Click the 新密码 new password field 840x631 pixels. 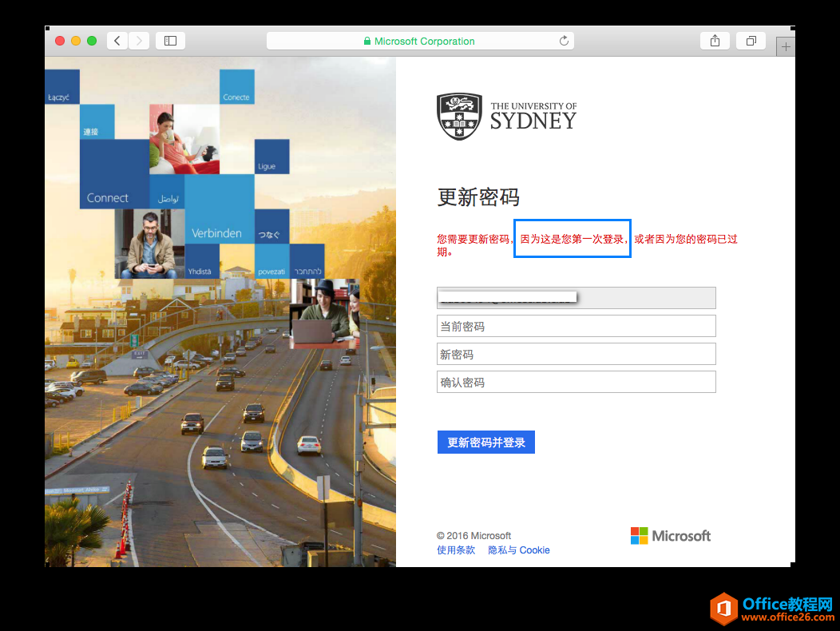tap(576, 354)
